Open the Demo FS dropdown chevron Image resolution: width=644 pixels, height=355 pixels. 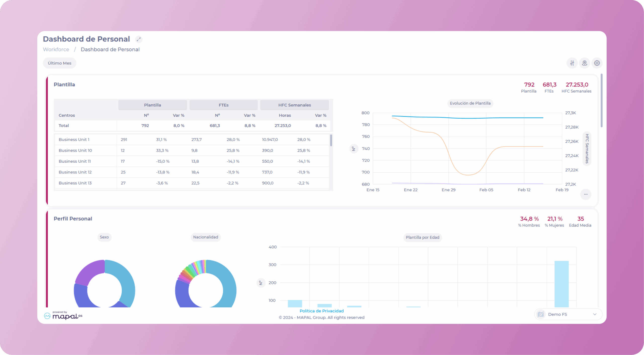pos(595,314)
